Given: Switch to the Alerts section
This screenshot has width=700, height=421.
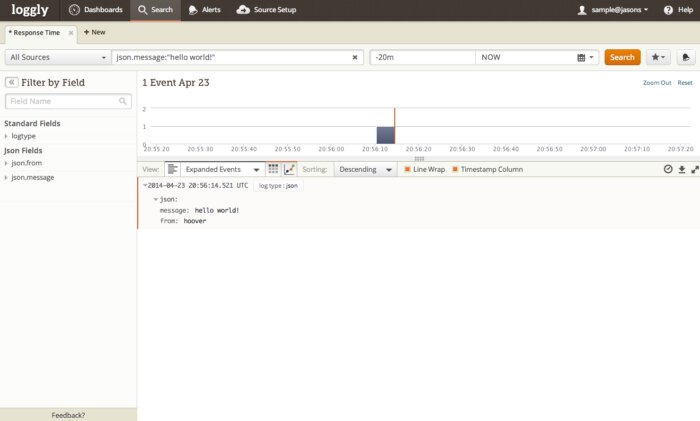Looking at the screenshot, I should (x=205, y=10).
